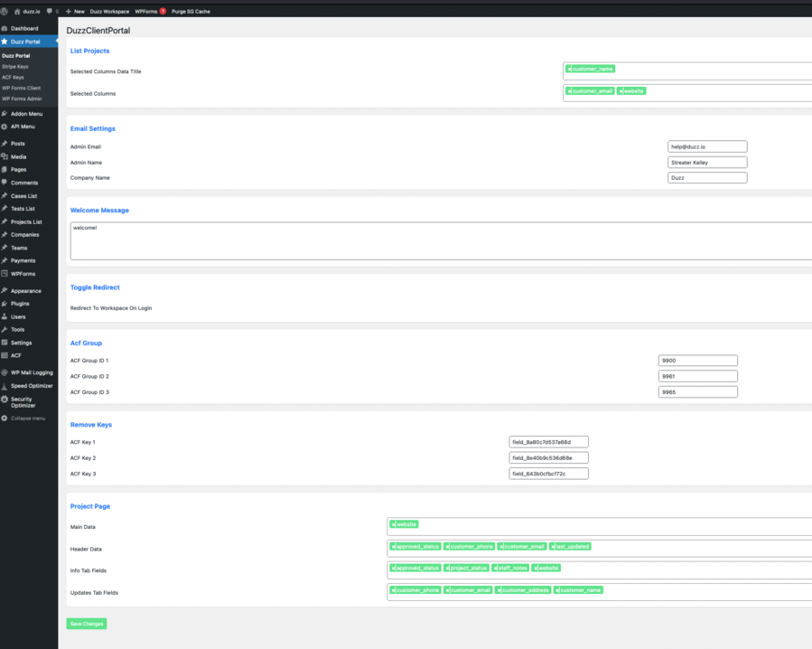The image size is (812, 649).
Task: Remove website tag from Main Data
Action: 394,524
